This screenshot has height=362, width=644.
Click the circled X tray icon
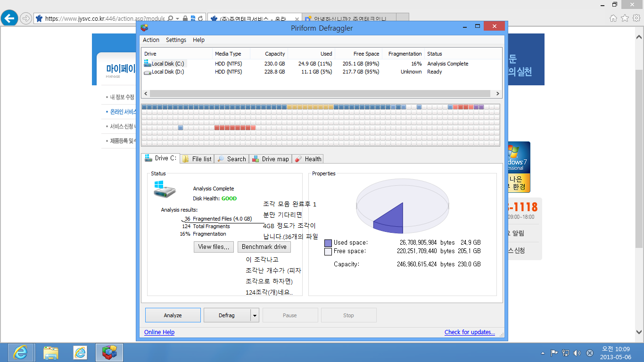click(x=589, y=353)
